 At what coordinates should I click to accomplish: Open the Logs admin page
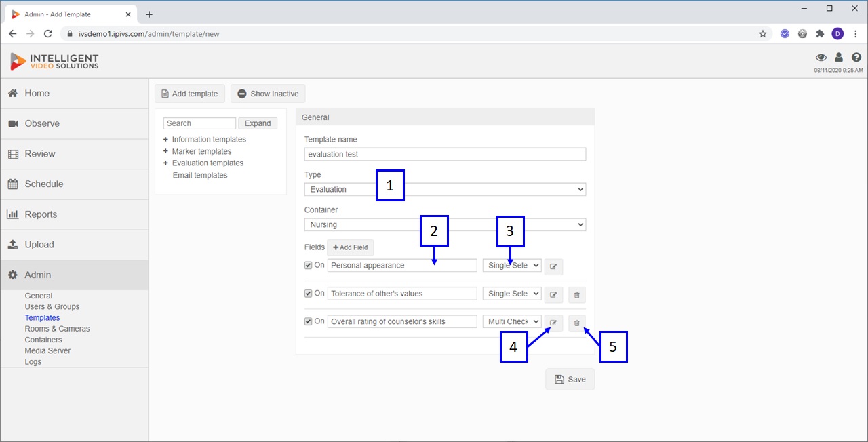[x=33, y=362]
